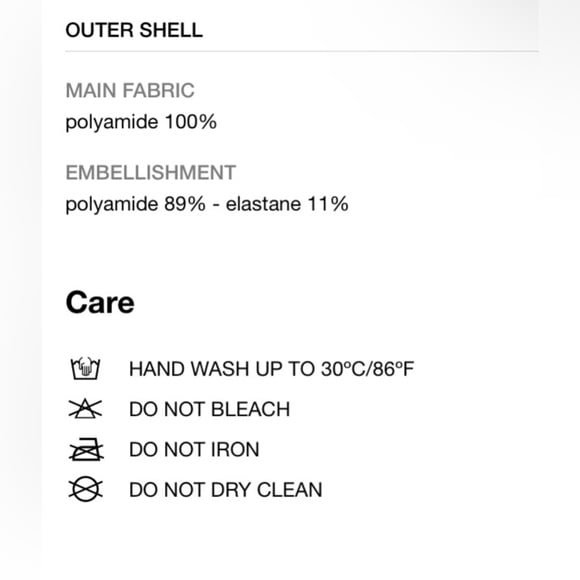Click polyamide 89% - elastane 11% text
Image resolution: width=580 pixels, height=580 pixels.
pyautogui.click(x=207, y=205)
